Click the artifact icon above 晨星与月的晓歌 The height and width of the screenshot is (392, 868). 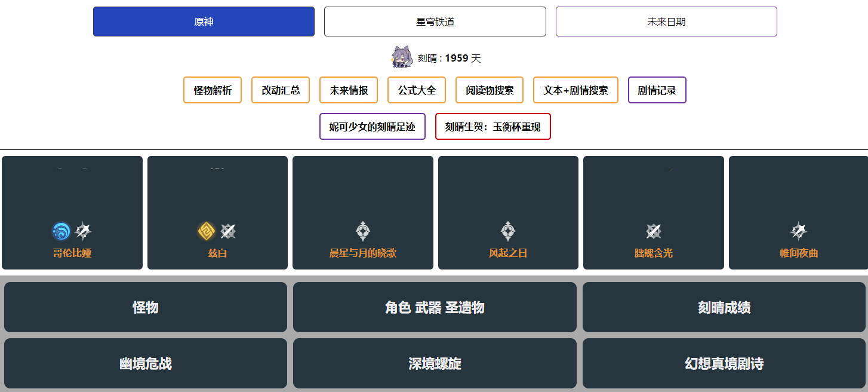[363, 231]
